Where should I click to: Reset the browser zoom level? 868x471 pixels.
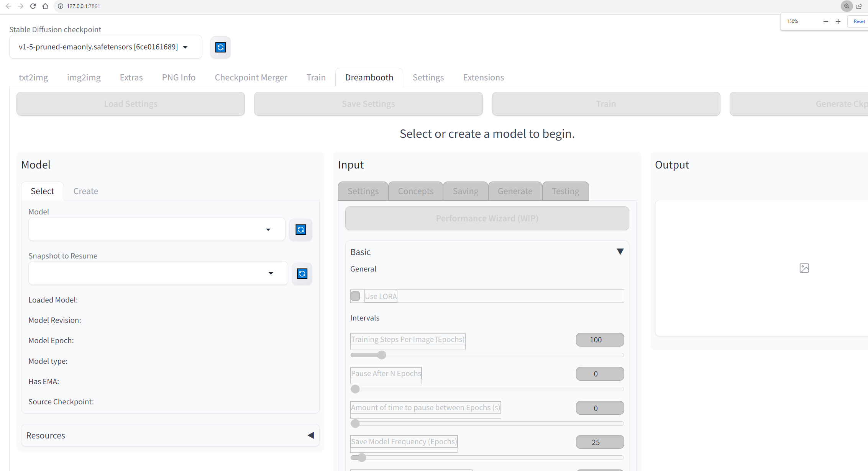(x=859, y=21)
